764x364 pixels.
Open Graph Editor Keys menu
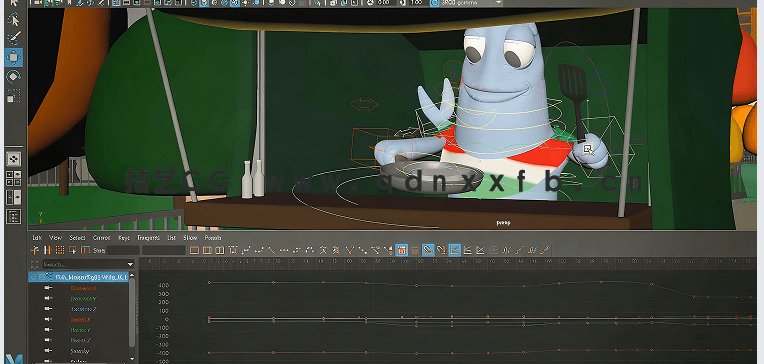pos(124,238)
